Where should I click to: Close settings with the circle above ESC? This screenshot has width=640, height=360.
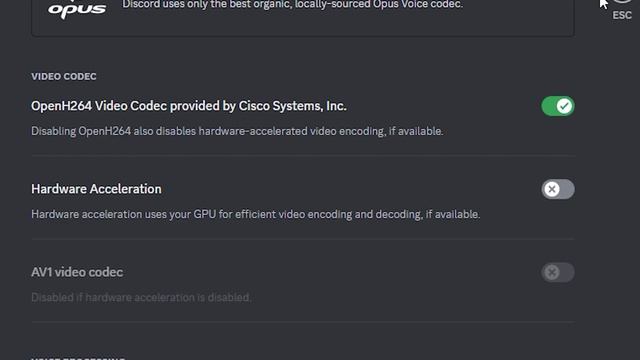(x=622, y=1)
